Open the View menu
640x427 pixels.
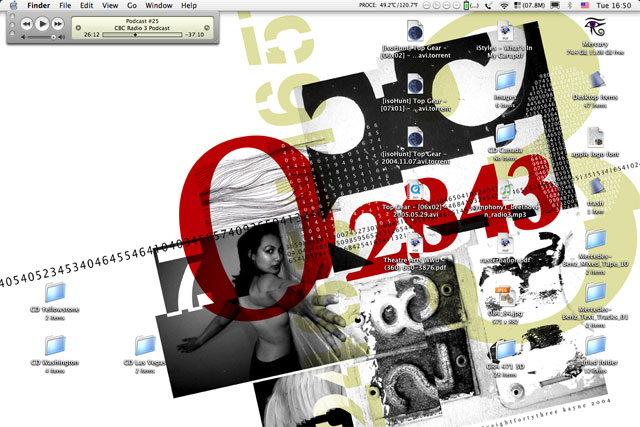(110, 5)
